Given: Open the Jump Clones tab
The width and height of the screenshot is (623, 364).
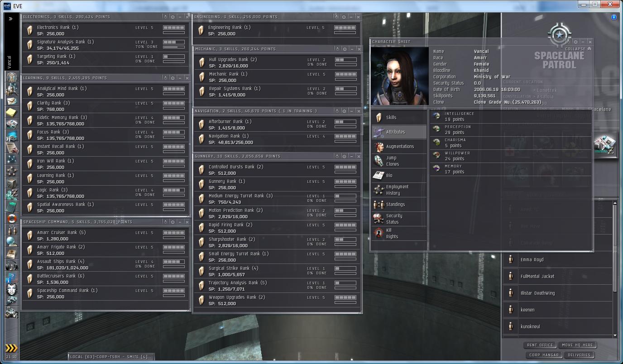Looking at the screenshot, I should tap(399, 161).
